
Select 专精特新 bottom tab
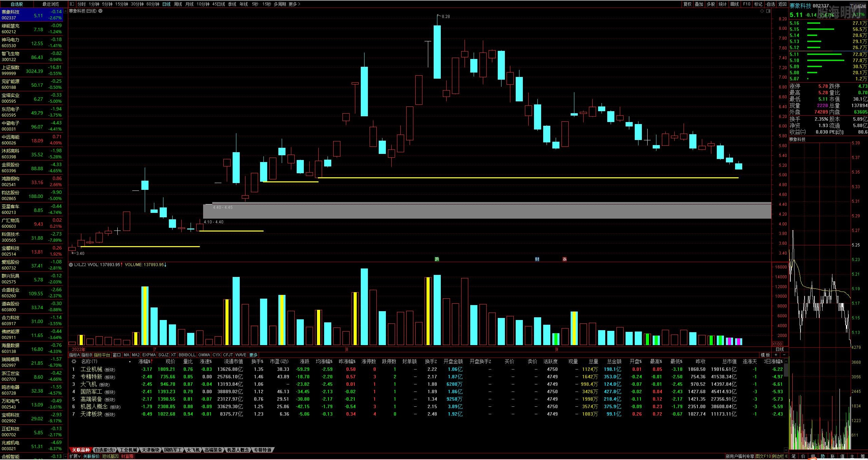click(262, 450)
